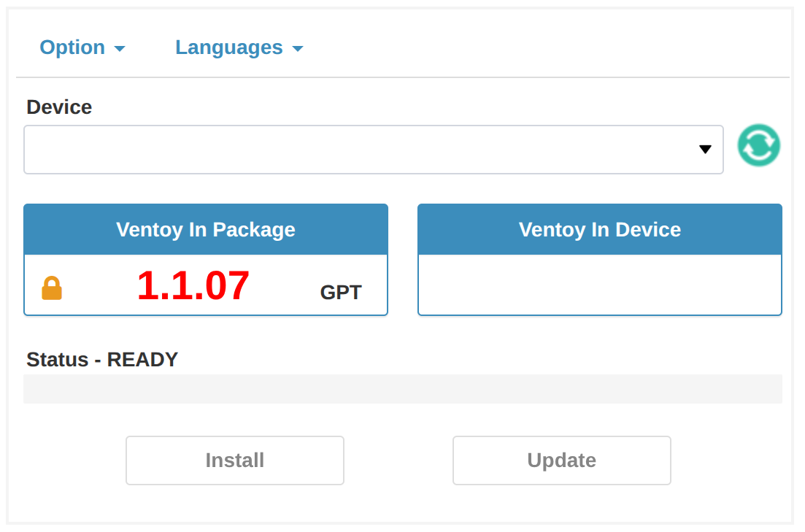The height and width of the screenshot is (532, 805).
Task: Click the red 1.1.07 version number
Action: pyautogui.click(x=193, y=285)
